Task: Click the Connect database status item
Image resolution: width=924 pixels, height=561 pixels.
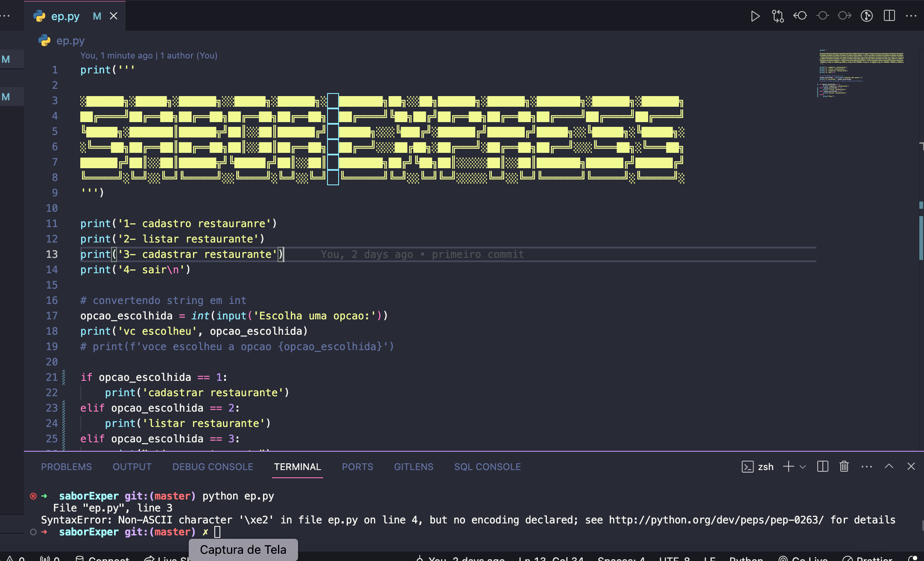Action: 102,558
